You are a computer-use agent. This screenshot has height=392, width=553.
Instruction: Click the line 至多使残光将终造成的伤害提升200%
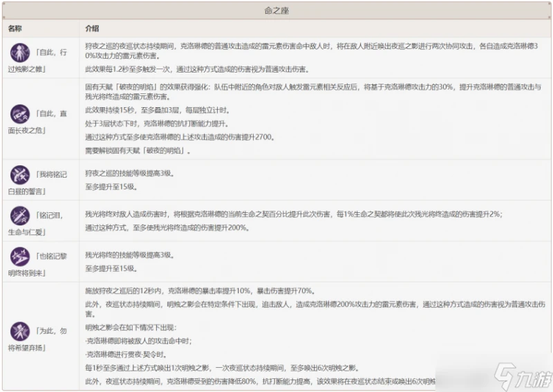tap(168, 228)
